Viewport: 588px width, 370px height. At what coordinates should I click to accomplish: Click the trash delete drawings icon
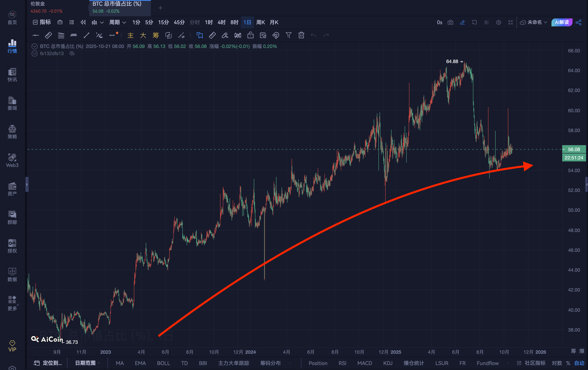(301, 35)
